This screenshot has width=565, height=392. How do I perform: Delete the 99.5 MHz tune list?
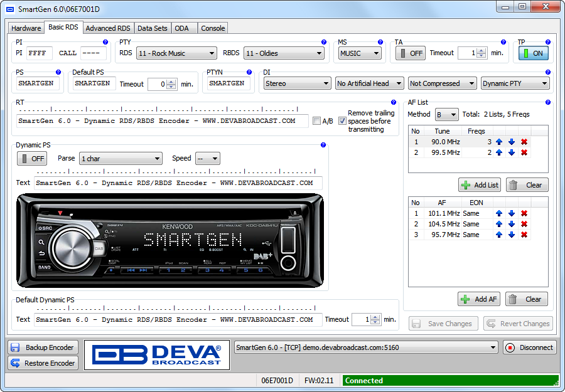point(524,152)
